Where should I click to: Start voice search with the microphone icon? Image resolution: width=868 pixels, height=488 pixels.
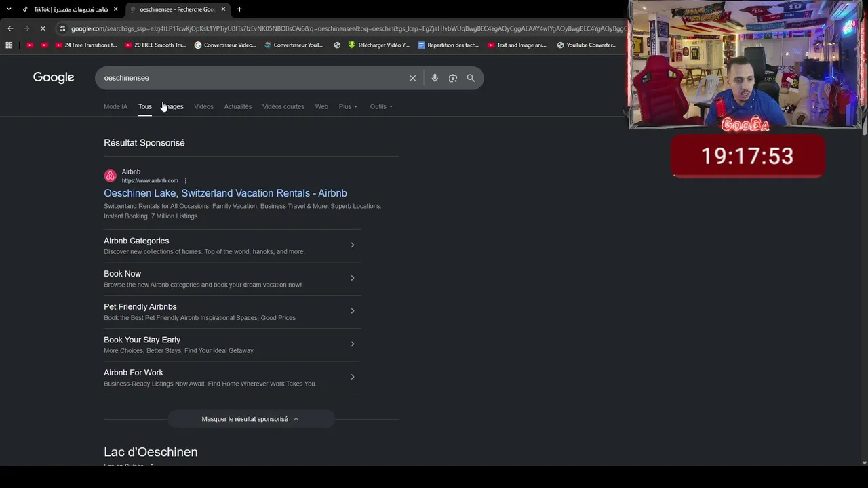tap(435, 78)
